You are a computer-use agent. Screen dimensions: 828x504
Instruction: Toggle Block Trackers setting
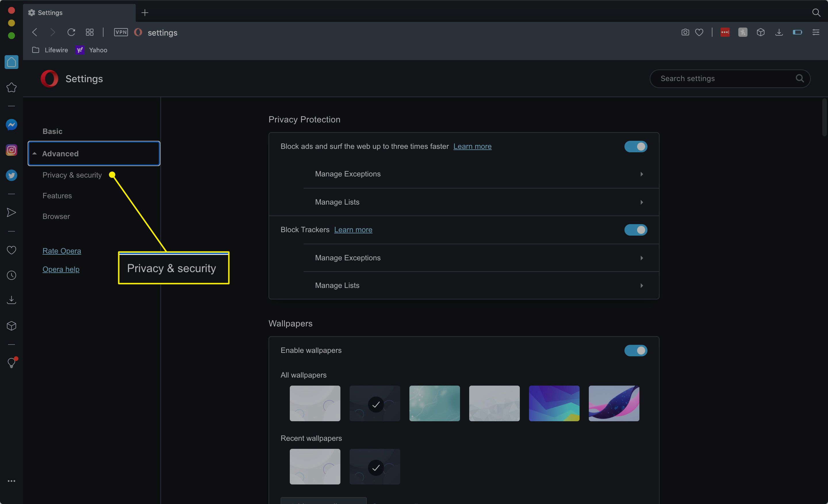coord(636,230)
